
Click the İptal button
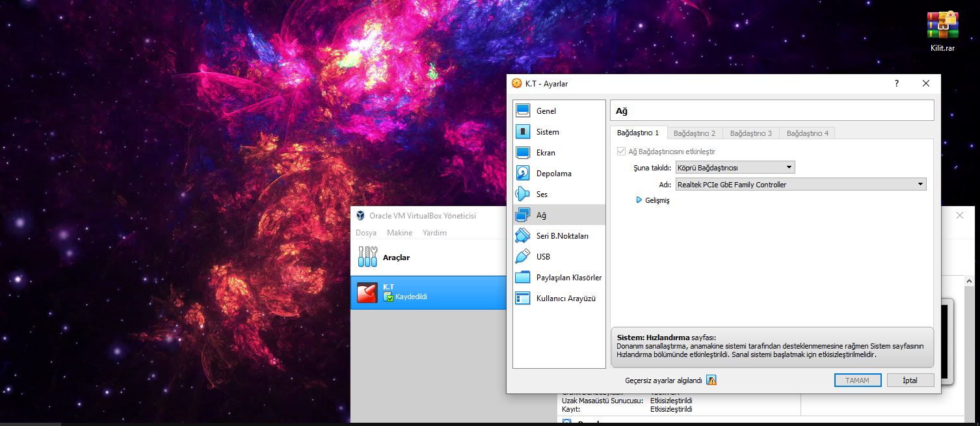click(910, 380)
